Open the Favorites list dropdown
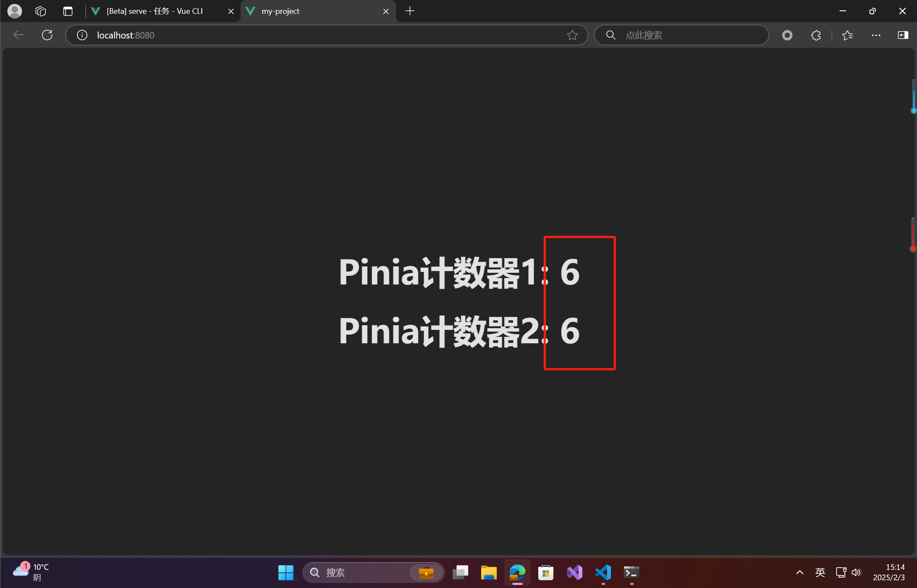This screenshot has height=588, width=917. [x=847, y=35]
